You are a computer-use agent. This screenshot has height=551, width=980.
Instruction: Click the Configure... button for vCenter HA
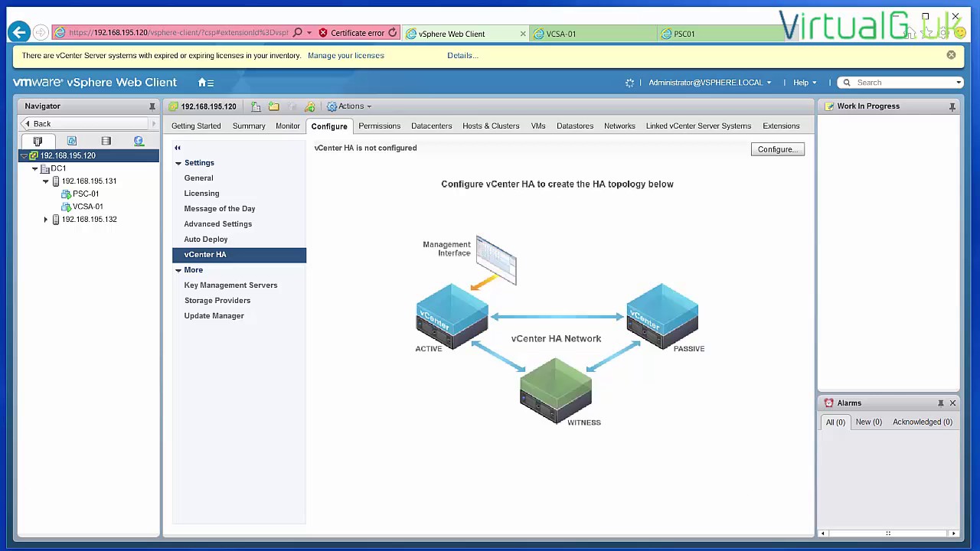coord(778,149)
